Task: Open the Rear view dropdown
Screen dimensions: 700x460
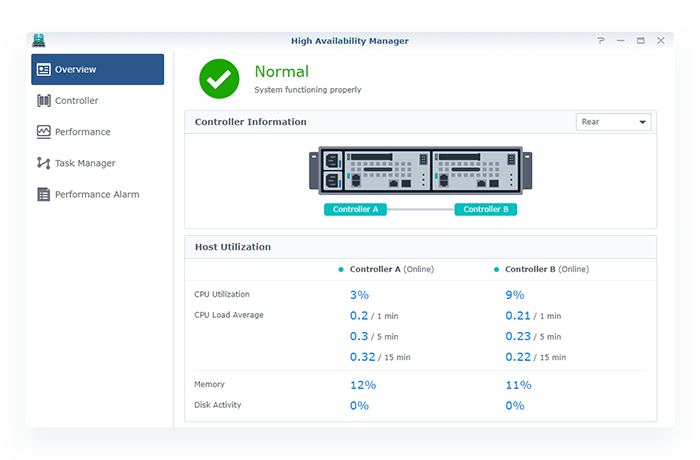Action: 613,122
